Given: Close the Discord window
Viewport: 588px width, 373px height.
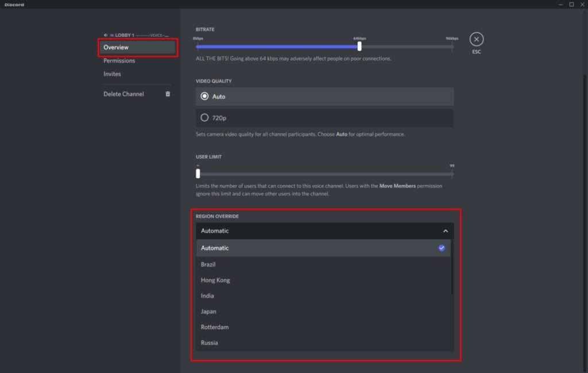Looking at the screenshot, I should 582,4.
